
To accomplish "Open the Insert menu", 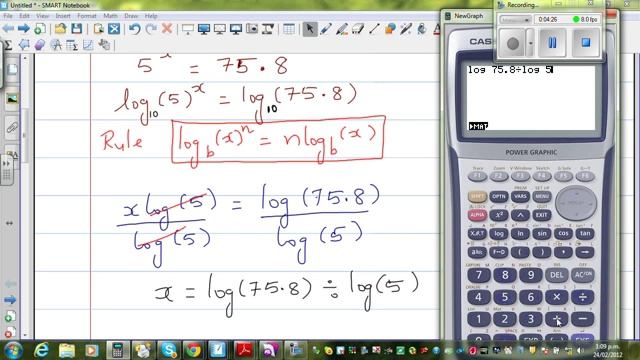I will tap(63, 16).
